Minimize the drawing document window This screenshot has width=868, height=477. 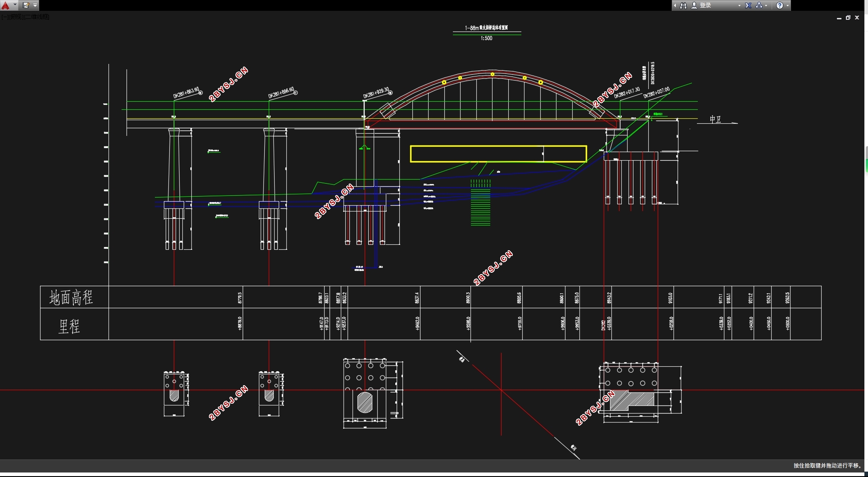point(839,18)
